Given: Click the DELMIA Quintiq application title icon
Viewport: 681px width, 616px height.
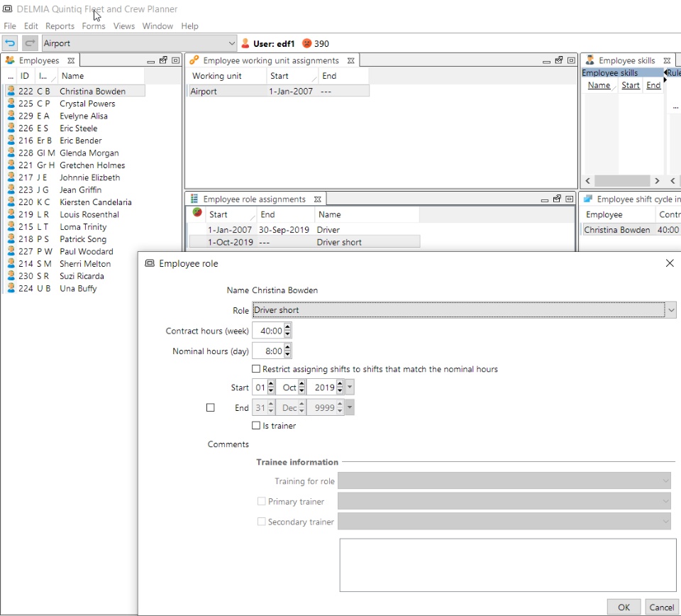Looking at the screenshot, I should pyautogui.click(x=7, y=9).
